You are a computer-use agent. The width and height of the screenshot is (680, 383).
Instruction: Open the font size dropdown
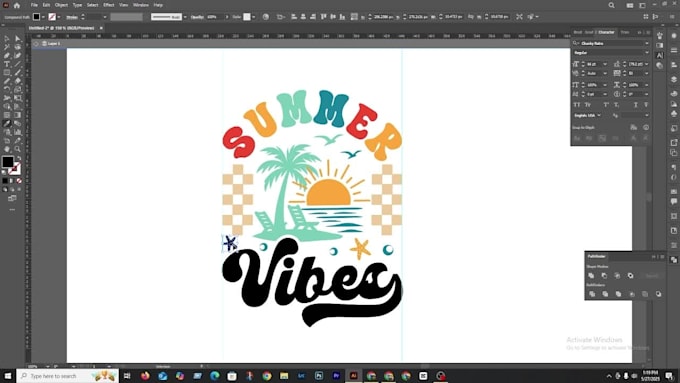point(605,64)
